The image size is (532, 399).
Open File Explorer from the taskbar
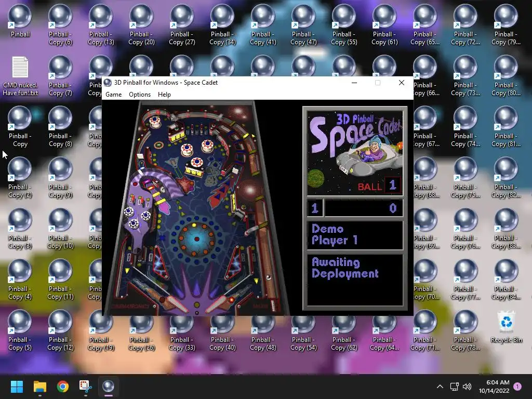[39, 387]
